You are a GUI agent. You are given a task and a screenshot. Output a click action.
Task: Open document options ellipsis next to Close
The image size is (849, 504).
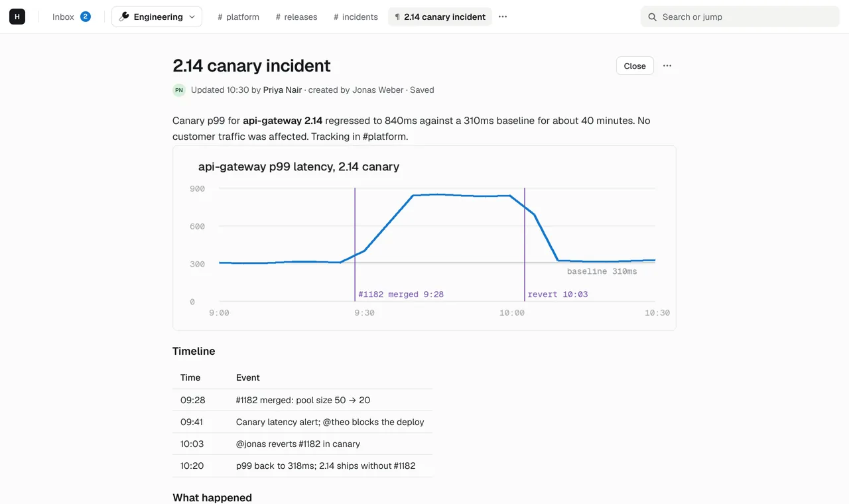(667, 66)
